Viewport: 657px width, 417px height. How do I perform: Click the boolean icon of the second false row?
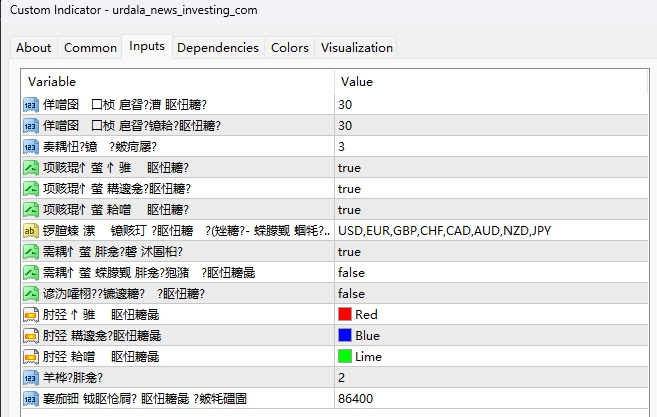(31, 293)
